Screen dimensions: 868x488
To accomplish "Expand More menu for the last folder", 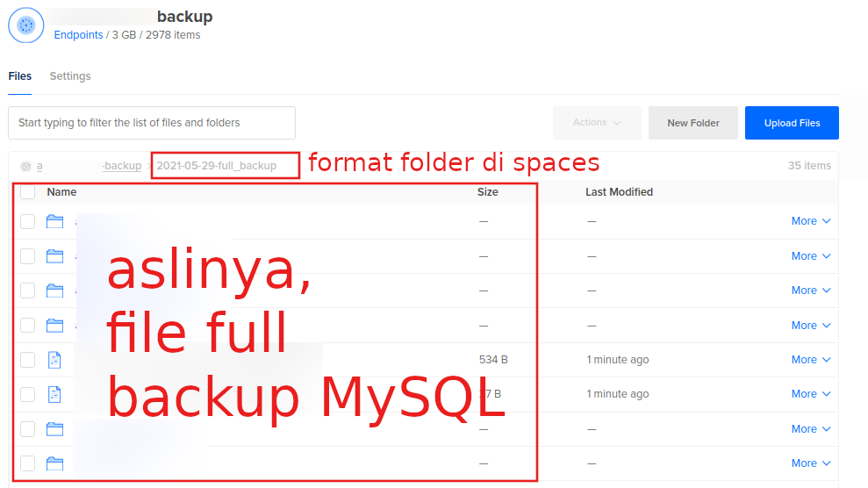I will point(811,463).
